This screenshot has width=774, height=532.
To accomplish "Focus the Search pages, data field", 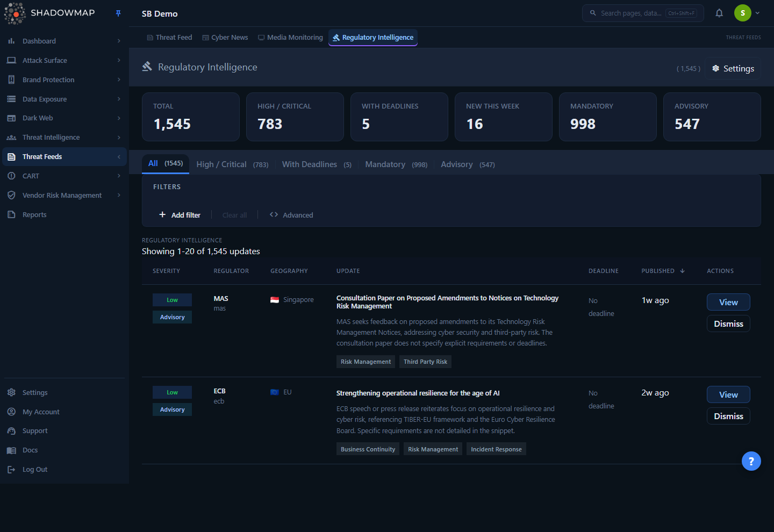I will [x=643, y=13].
